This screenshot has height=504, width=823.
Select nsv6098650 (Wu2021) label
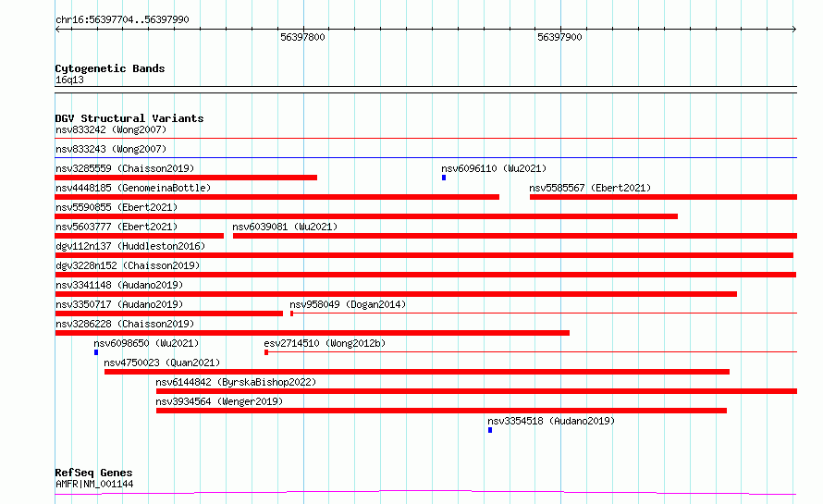click(x=146, y=343)
